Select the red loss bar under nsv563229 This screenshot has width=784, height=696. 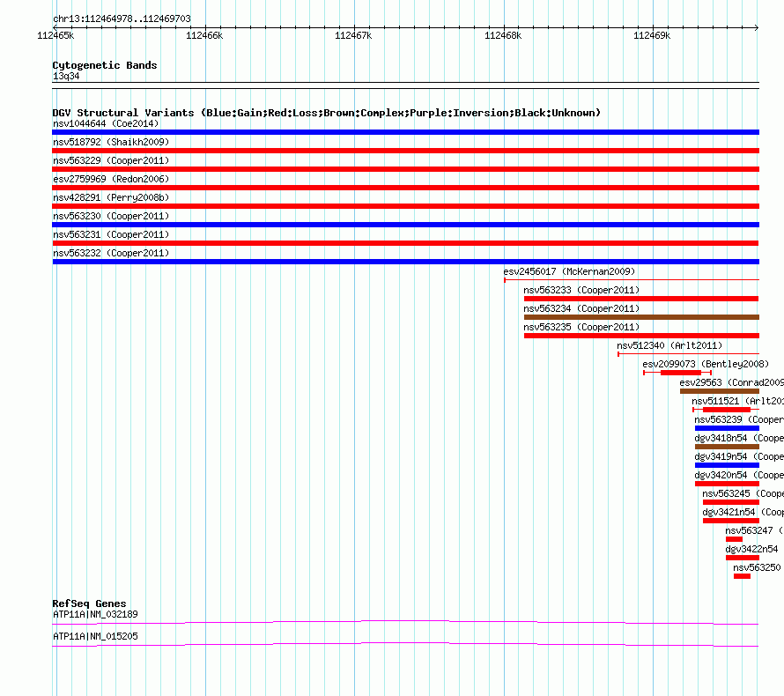(405, 169)
